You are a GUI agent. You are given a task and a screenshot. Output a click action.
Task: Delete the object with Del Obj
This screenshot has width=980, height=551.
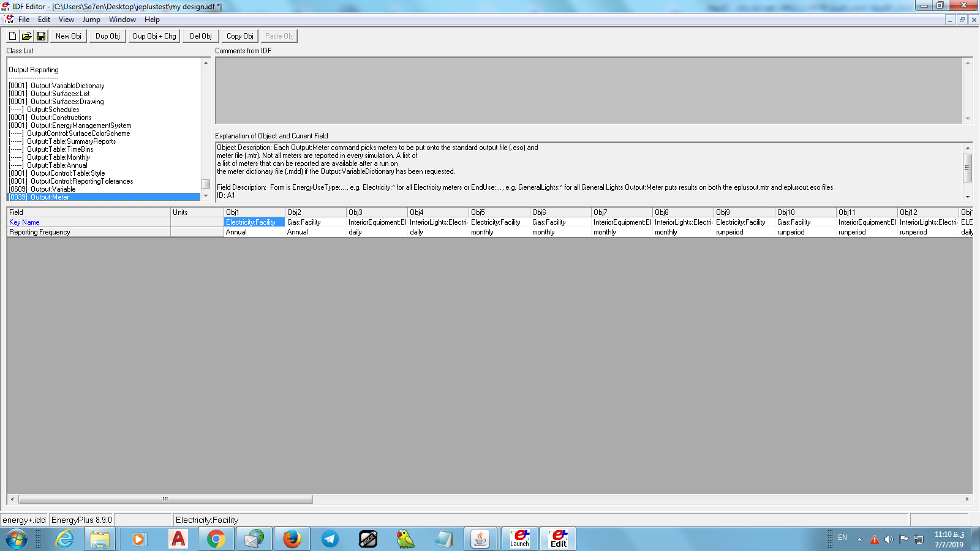pos(200,36)
